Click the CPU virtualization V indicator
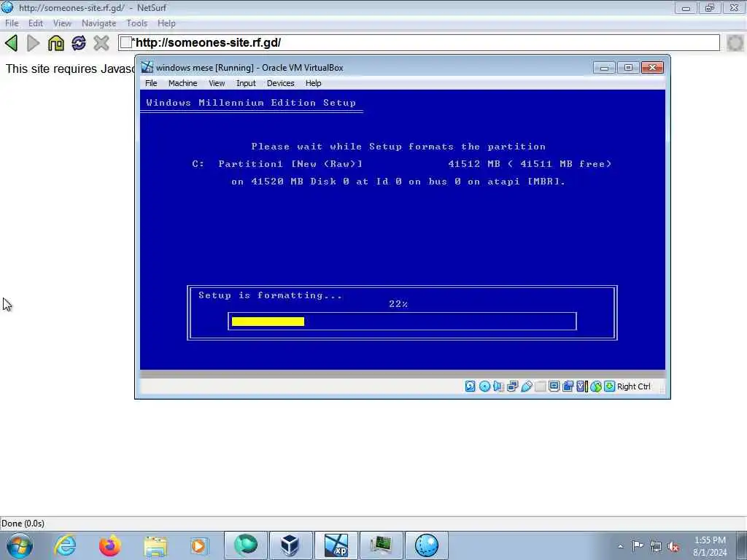Screen dimensions: 747x560 tap(581, 386)
